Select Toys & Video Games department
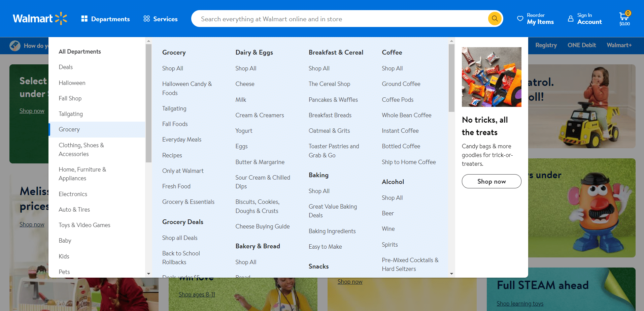Screen dimensions: 644x311 pos(84,225)
